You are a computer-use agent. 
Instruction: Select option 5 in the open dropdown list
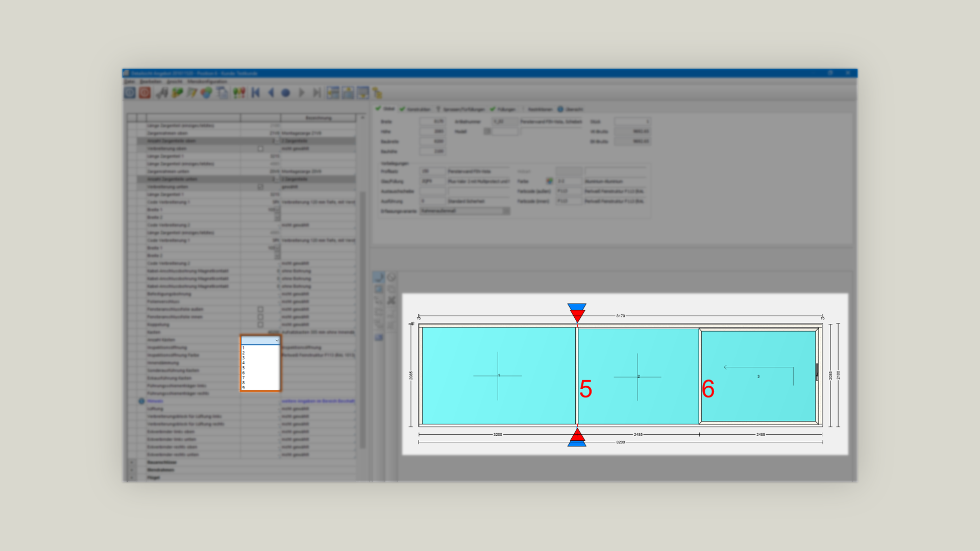coord(260,368)
